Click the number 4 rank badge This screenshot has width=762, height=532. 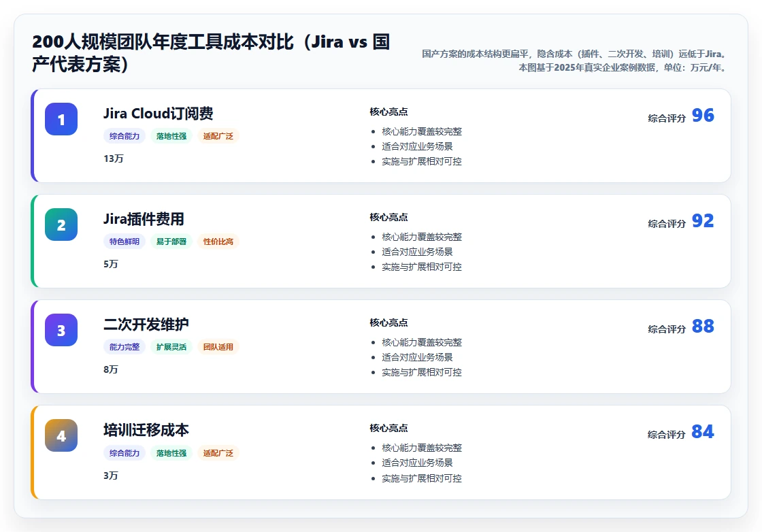61,435
